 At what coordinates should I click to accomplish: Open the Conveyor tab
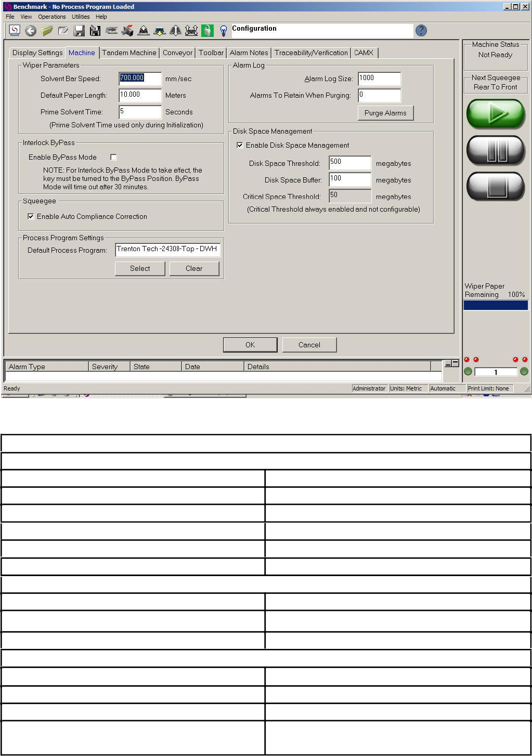coord(177,53)
